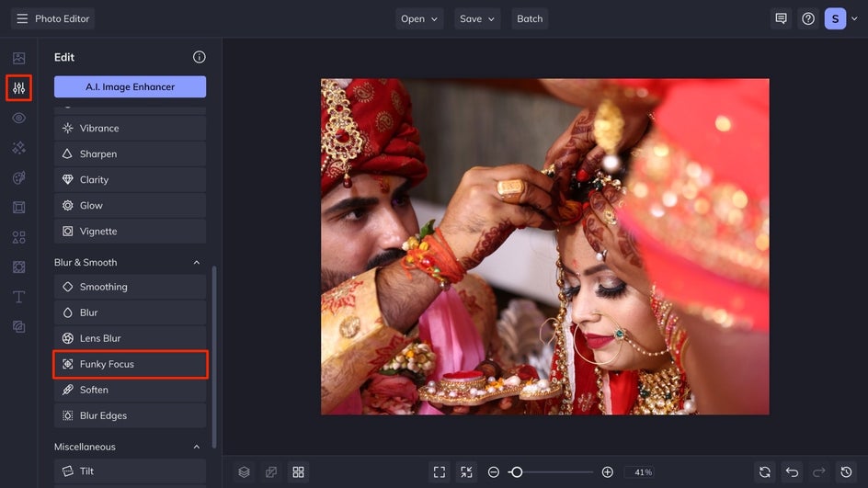Select Funky Focus in Blur & Smooth
The width and height of the screenshot is (868, 488).
pos(130,364)
